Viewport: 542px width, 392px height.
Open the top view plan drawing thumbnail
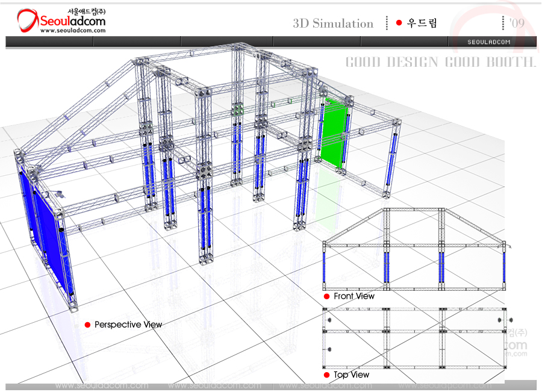416,337
